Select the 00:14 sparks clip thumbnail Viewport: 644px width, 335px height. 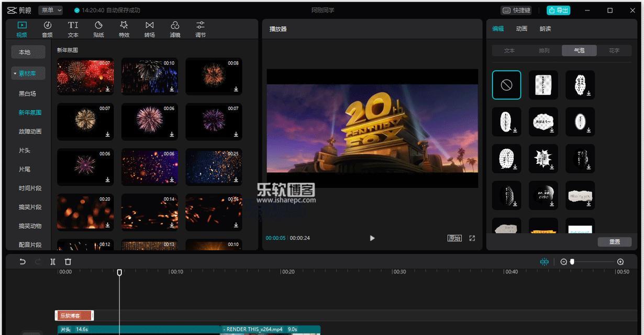pyautogui.click(x=149, y=213)
